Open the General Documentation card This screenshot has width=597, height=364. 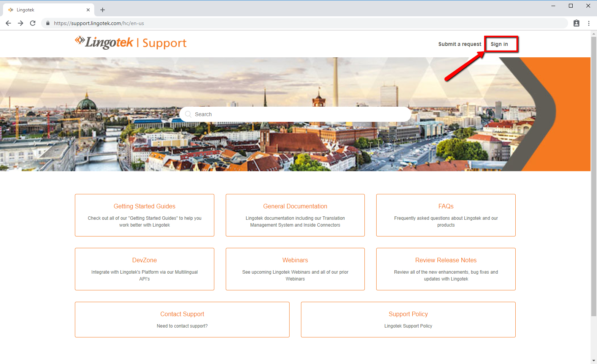tap(295, 215)
